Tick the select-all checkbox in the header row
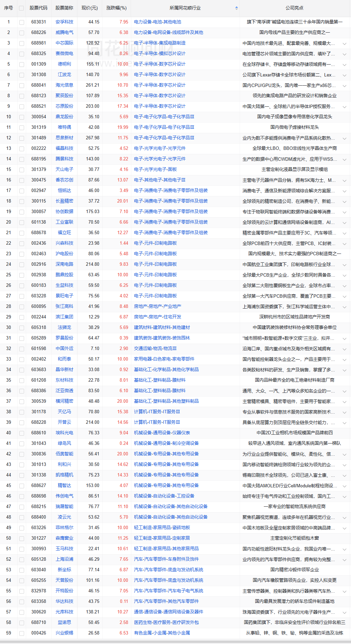Screen dimensions: 351x644 tap(22, 8)
